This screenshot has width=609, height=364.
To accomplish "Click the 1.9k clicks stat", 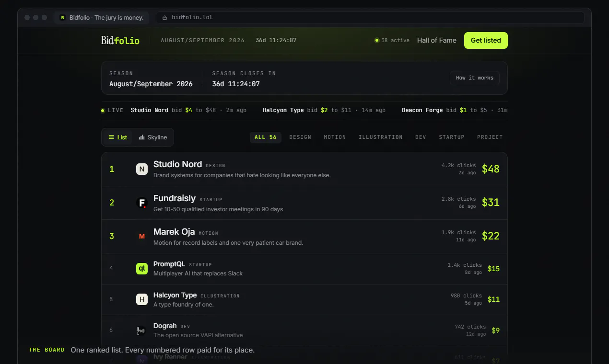I will coord(459,233).
